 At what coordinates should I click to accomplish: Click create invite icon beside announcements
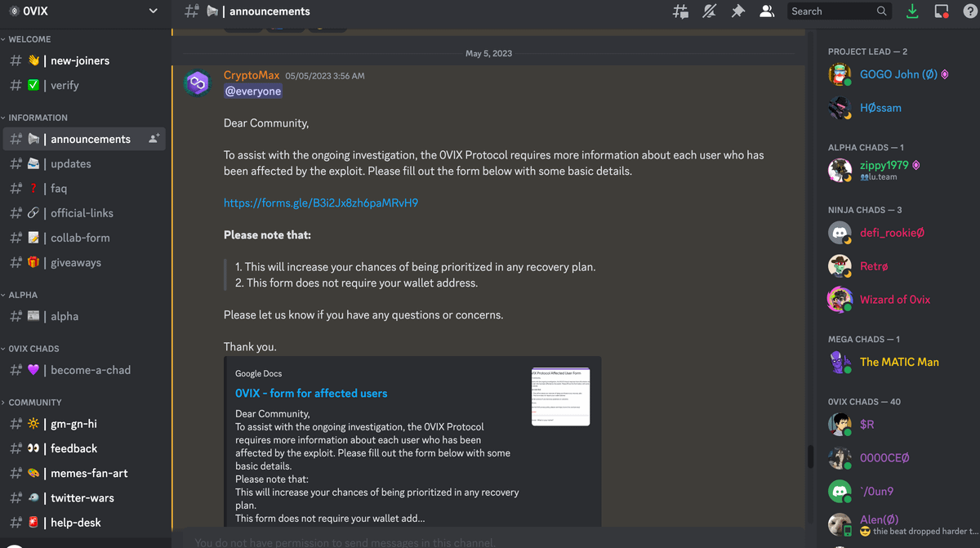[x=154, y=139]
